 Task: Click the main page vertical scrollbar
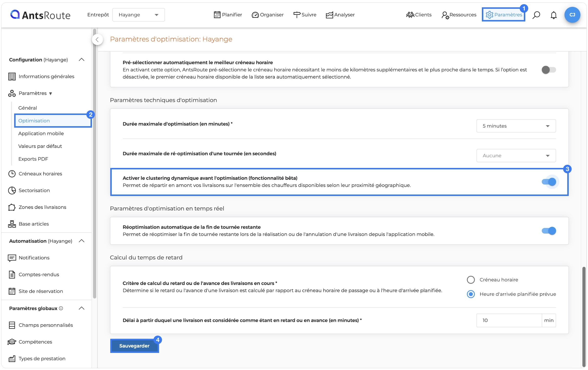[x=584, y=317]
